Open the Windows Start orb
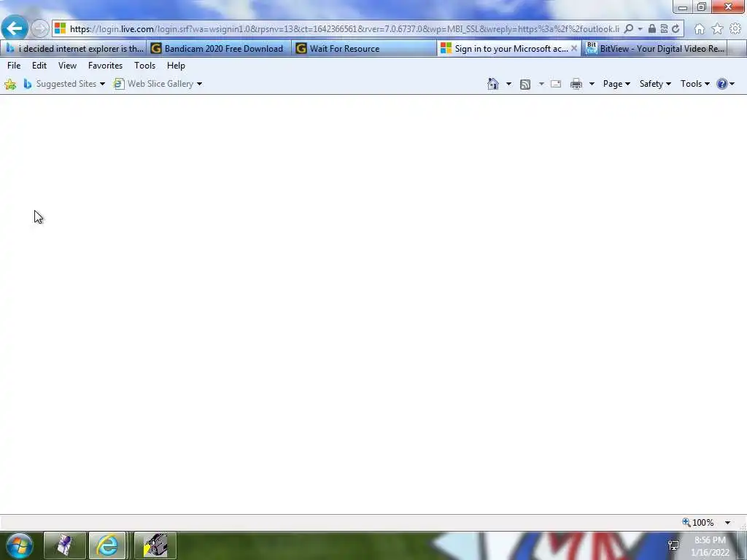This screenshot has width=747, height=560. 19,545
